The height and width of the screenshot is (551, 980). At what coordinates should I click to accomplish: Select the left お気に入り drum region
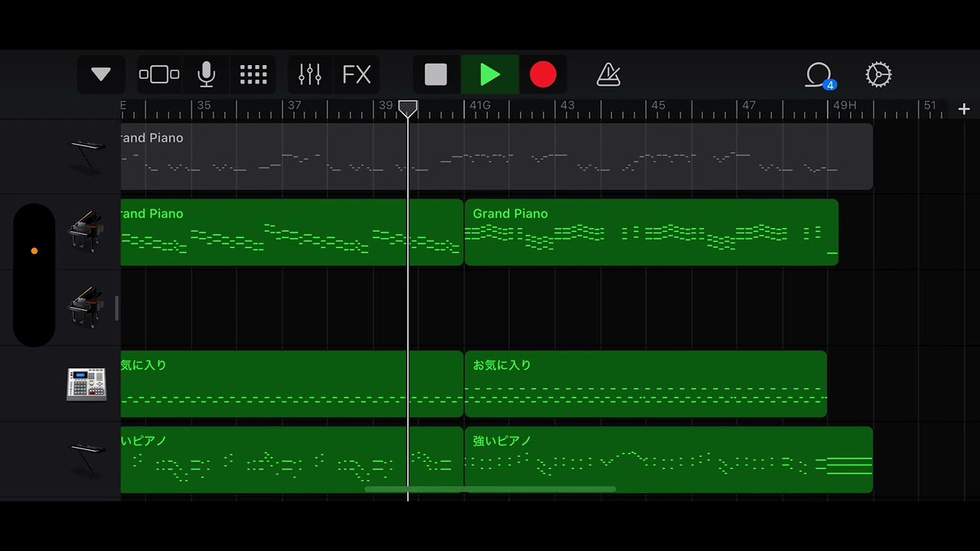pyautogui.click(x=292, y=384)
